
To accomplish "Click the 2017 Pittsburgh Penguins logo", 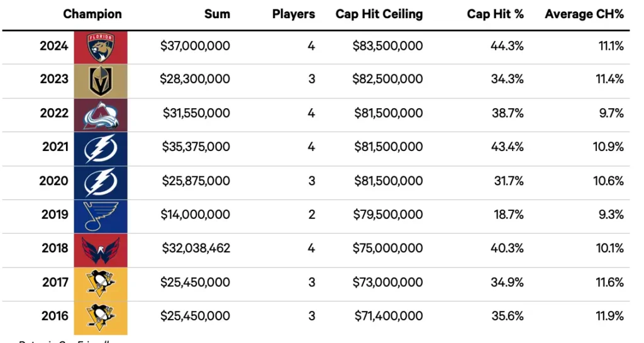I will coord(101,283).
